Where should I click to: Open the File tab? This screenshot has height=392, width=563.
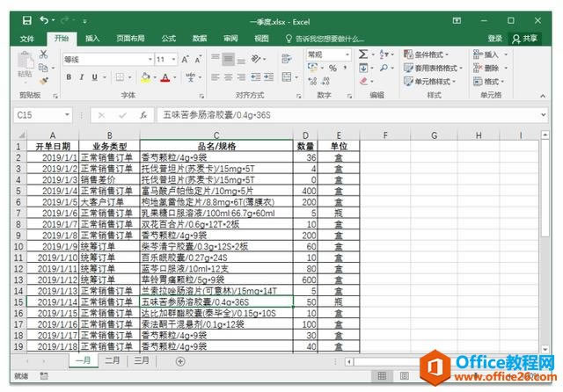pyautogui.click(x=27, y=39)
